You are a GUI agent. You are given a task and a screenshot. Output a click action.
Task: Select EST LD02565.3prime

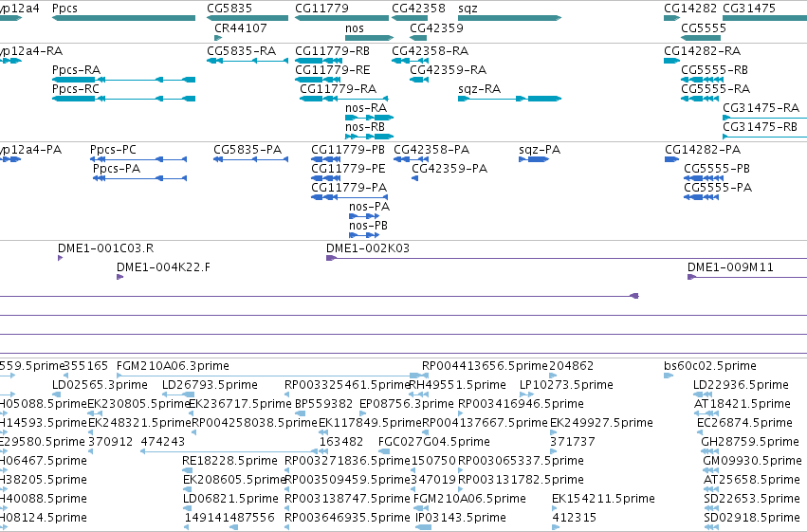click(x=100, y=385)
